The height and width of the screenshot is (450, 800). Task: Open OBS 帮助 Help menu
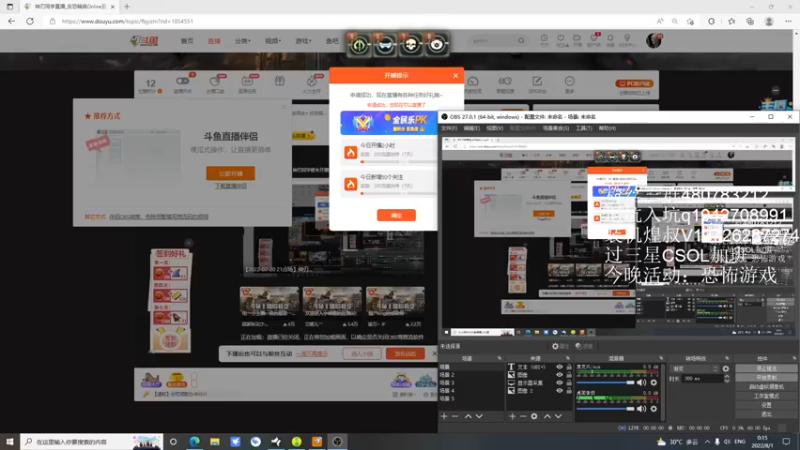[x=607, y=128]
